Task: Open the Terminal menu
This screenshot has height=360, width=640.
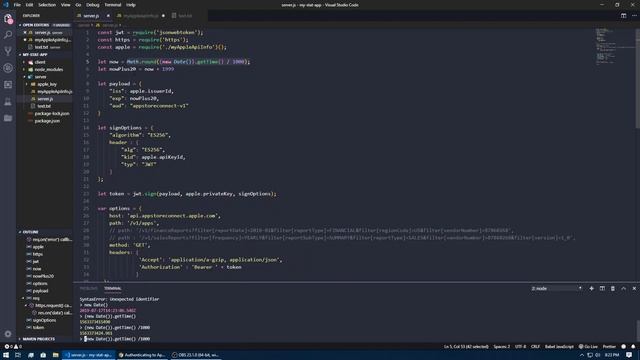Action: point(113,5)
